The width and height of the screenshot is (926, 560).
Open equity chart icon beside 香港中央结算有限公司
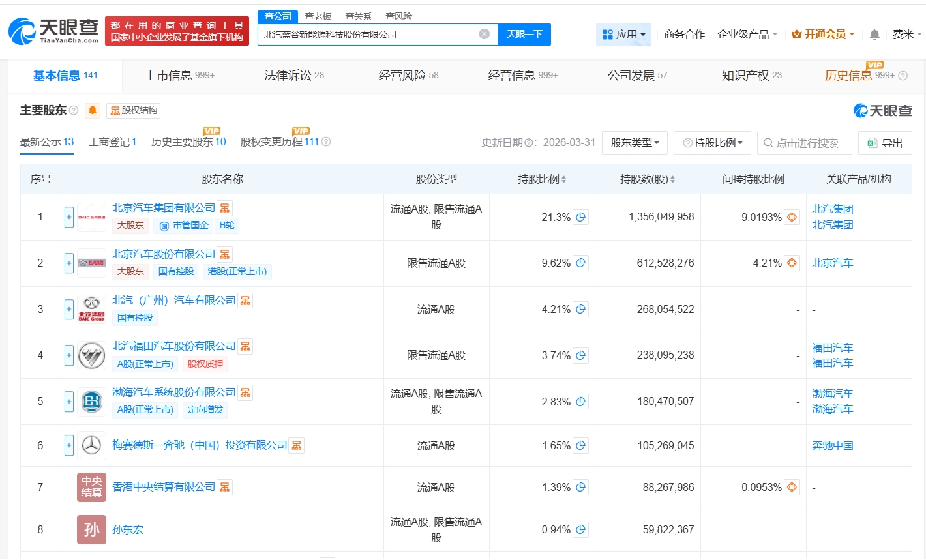[224, 487]
